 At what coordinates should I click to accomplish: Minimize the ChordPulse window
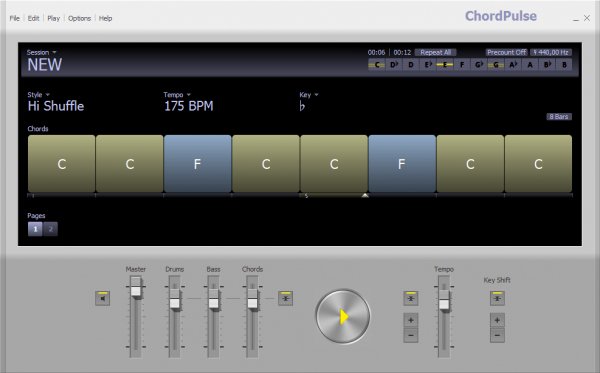576,19
